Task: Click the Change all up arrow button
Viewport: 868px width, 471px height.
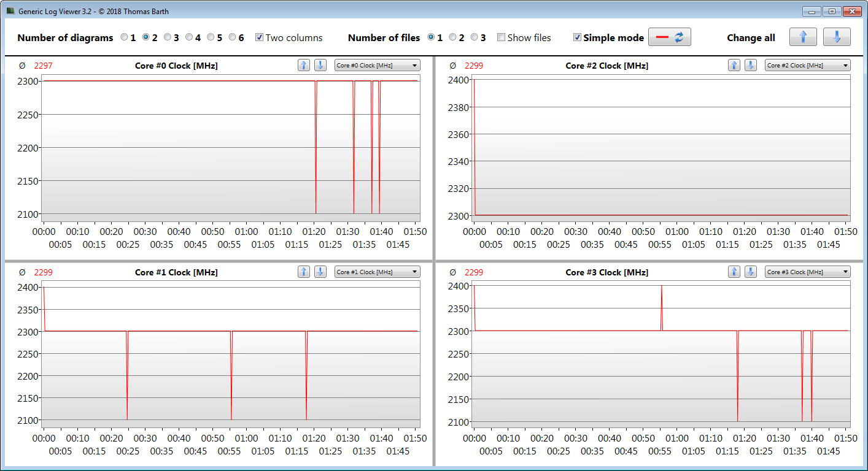Action: tap(803, 37)
